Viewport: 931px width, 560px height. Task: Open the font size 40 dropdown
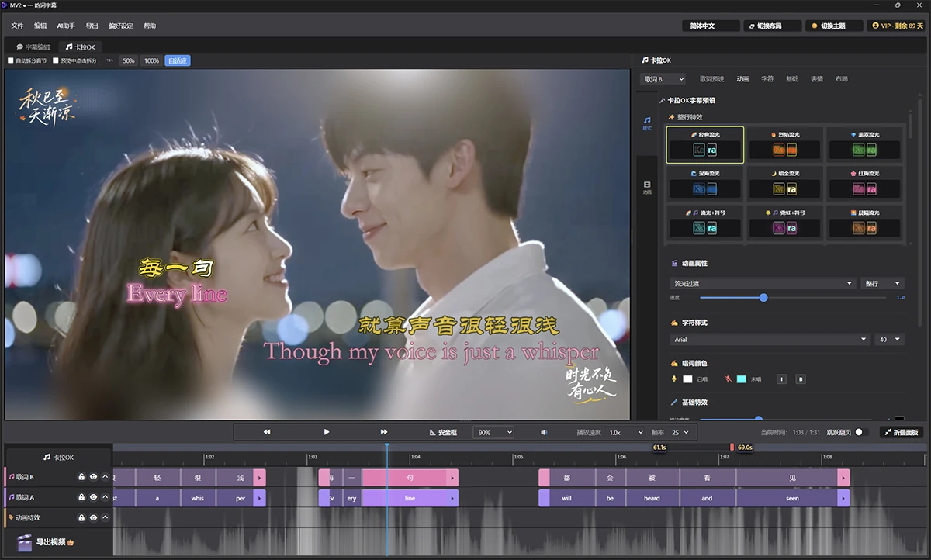point(889,340)
